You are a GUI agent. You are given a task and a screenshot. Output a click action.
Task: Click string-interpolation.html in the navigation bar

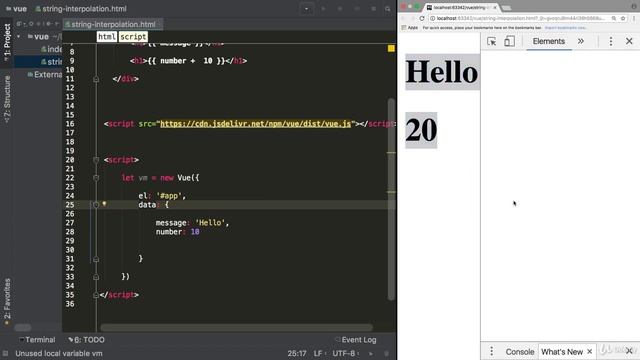81,9
